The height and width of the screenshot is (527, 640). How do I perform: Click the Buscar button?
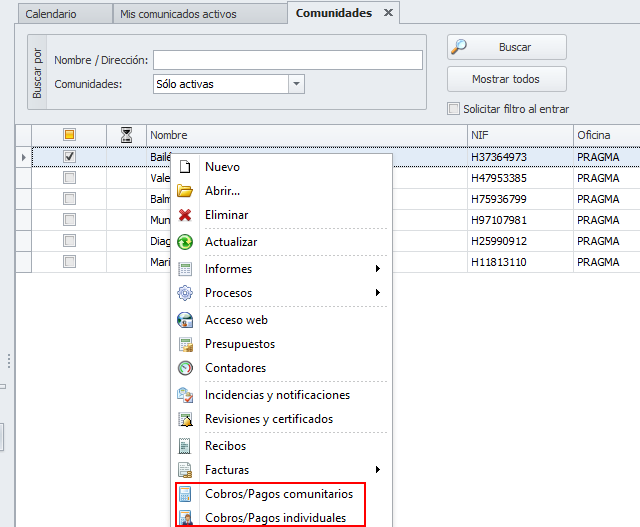point(507,47)
